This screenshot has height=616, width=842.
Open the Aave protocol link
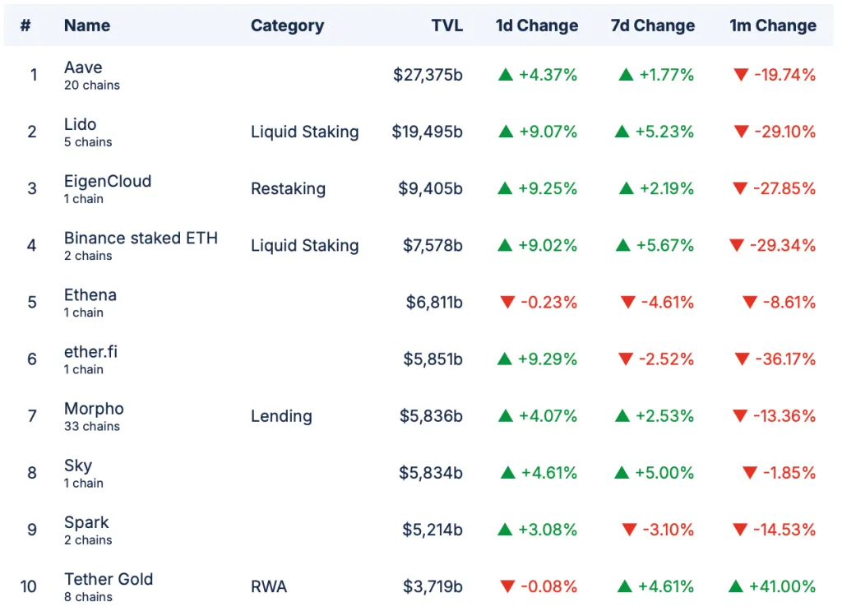[x=83, y=67]
